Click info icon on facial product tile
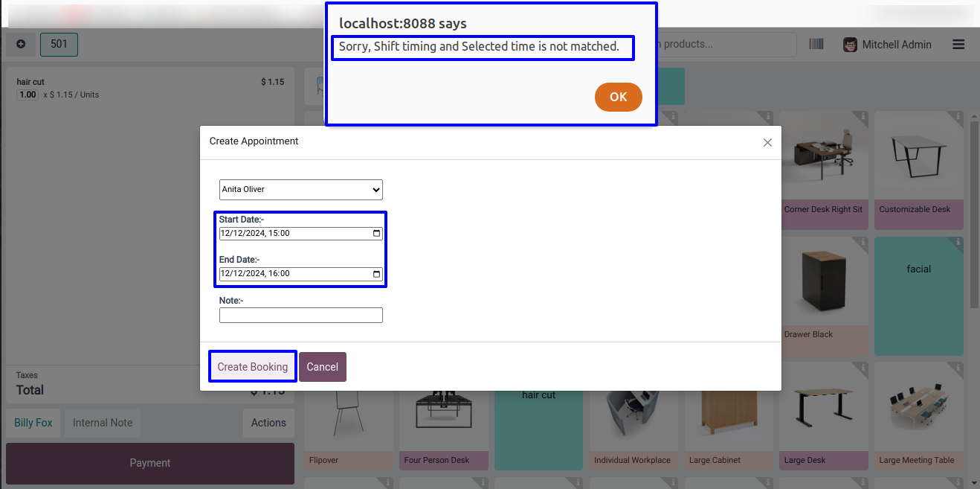 958,243
